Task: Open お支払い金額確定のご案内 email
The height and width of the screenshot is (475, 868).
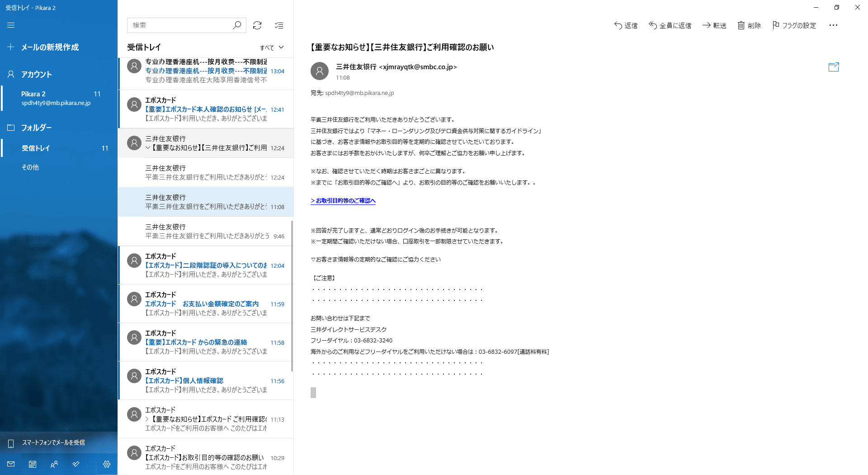Action: coord(206,304)
